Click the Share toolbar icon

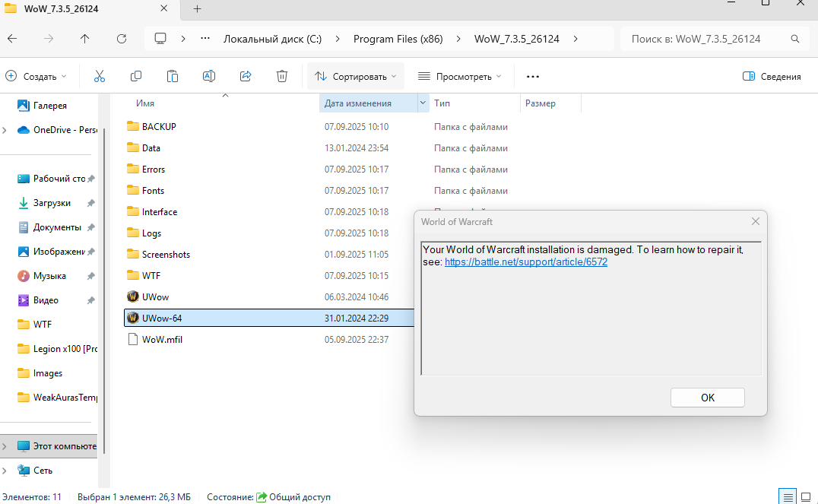(246, 77)
